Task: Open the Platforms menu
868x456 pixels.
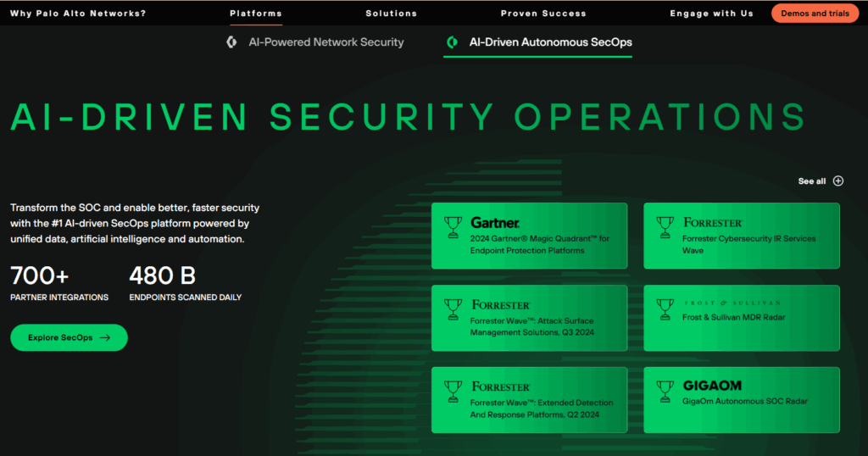Action: (x=256, y=14)
